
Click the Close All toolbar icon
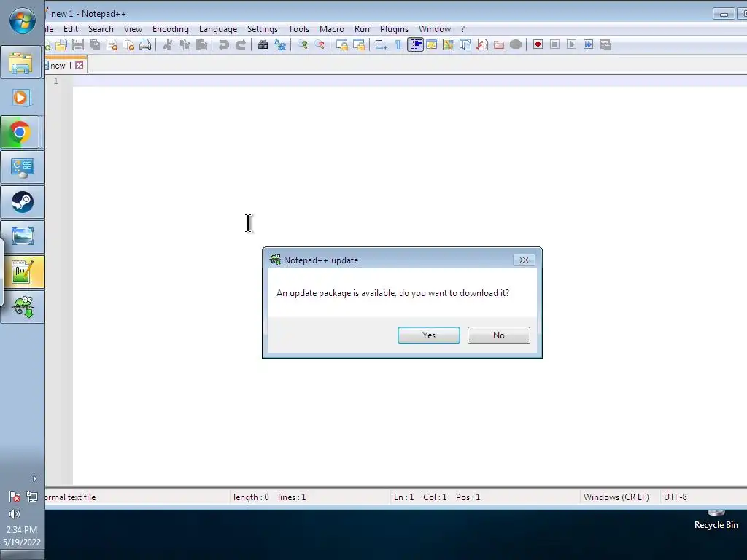pyautogui.click(x=128, y=44)
